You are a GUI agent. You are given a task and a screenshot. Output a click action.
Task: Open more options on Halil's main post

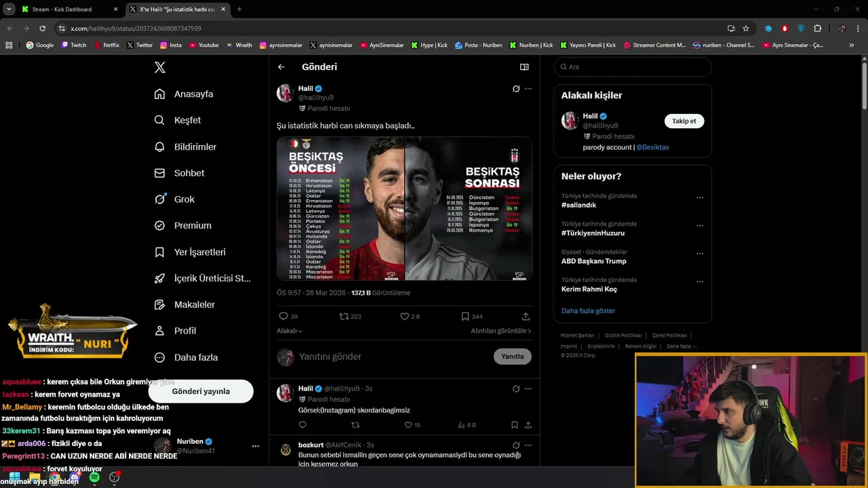(x=528, y=89)
